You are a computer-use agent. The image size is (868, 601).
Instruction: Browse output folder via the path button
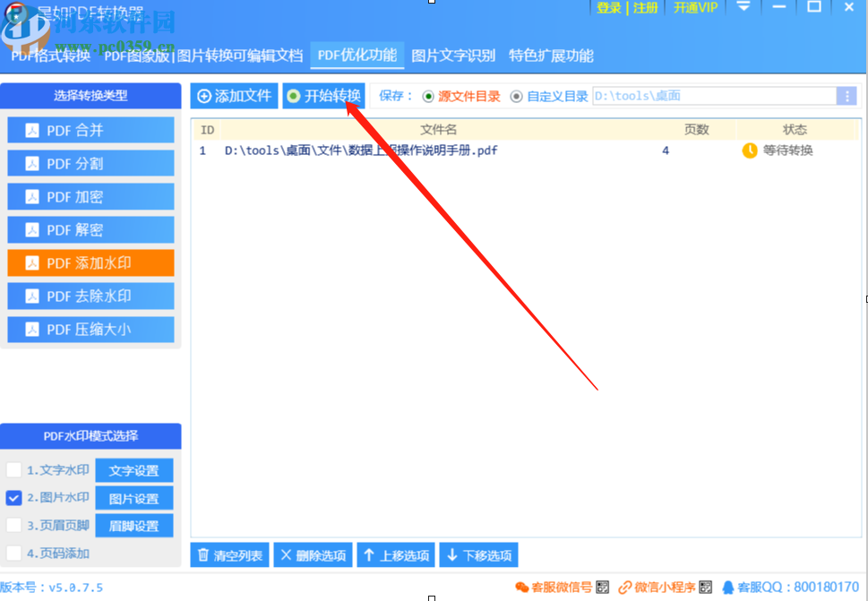846,95
